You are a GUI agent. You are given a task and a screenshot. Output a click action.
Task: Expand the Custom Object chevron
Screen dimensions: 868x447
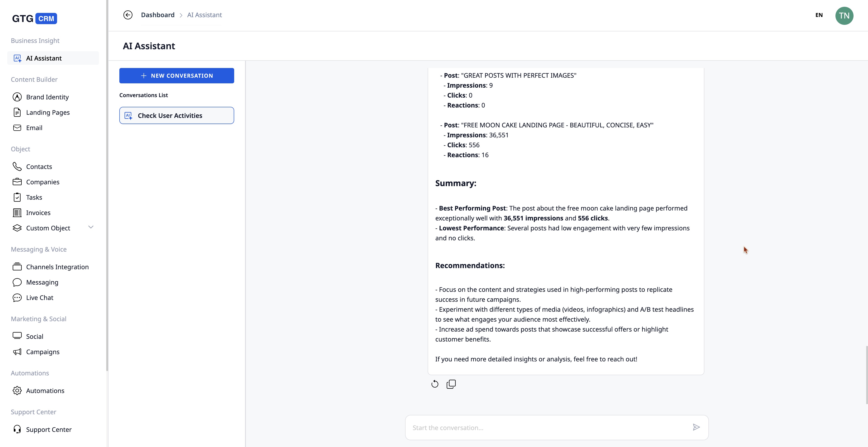(x=91, y=227)
